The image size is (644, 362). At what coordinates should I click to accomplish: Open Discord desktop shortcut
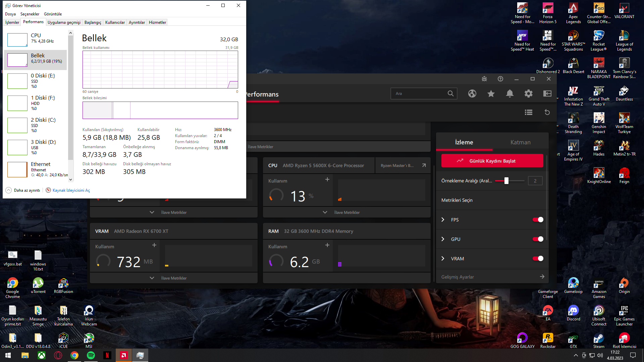[573, 313]
